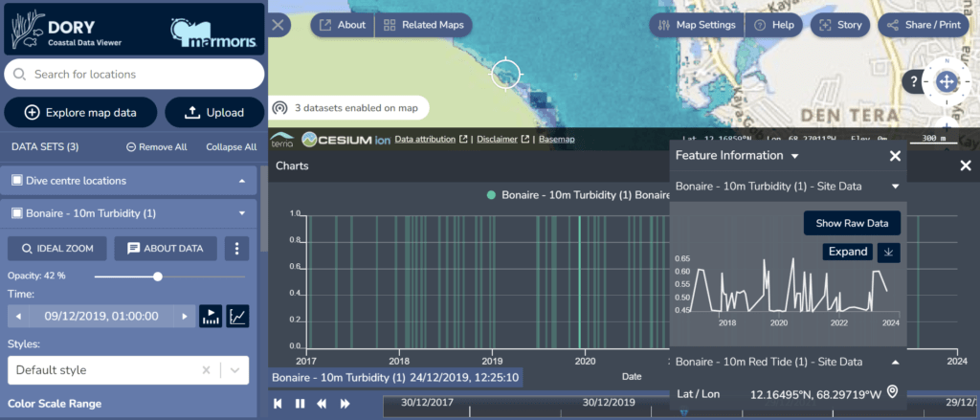980x420 pixels.
Task: Jump to timeline start
Action: [278, 404]
